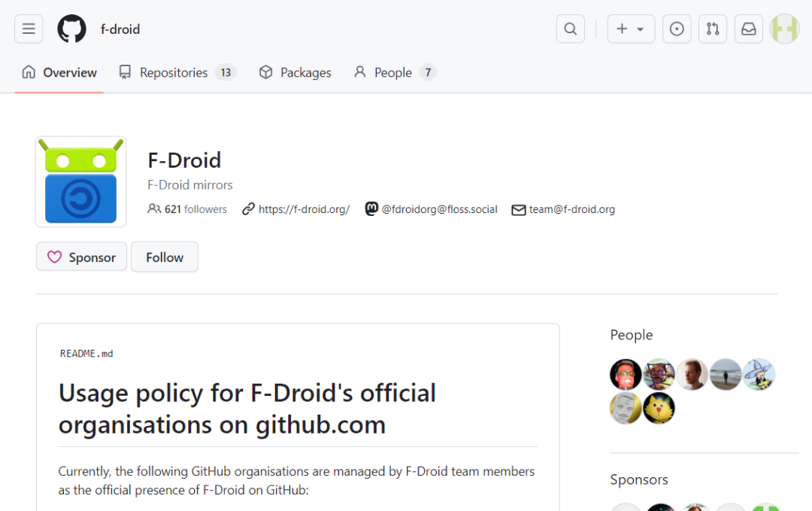Open the member avatar with the witch hat
Viewport: 812px width, 511px height.
[x=759, y=374]
